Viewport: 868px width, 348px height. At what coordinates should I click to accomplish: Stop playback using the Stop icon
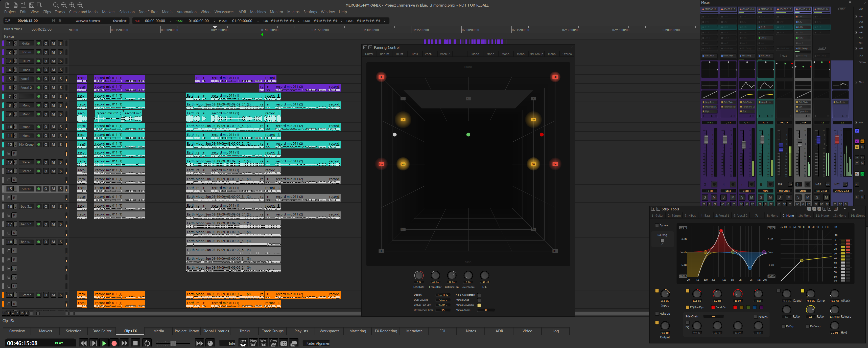(135, 343)
